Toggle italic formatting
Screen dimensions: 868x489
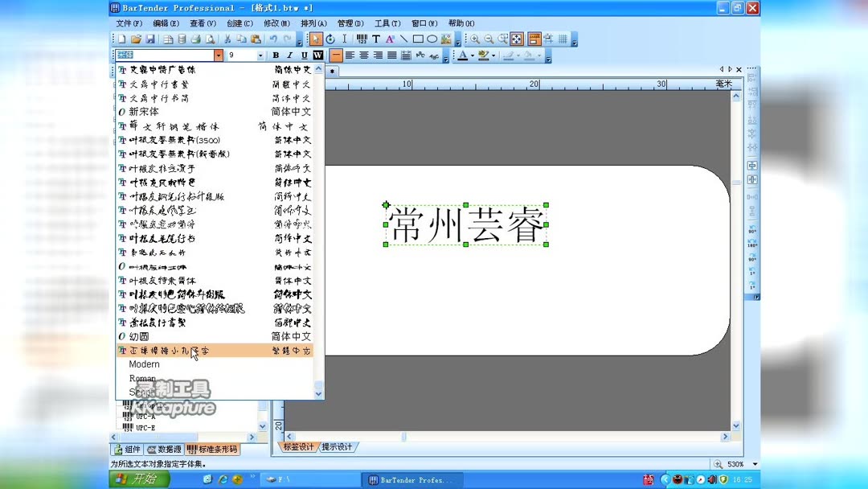point(289,55)
